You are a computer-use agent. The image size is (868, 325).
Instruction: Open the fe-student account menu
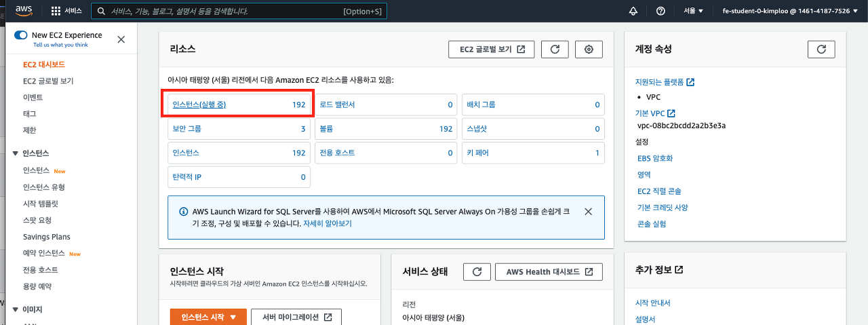[790, 11]
